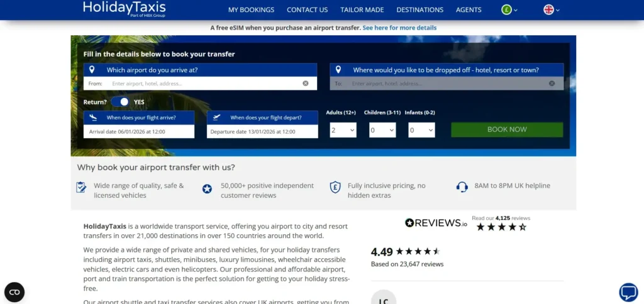Image resolution: width=644 pixels, height=304 pixels.
Task: Expand the currency chevron arrow
Action: [516, 10]
